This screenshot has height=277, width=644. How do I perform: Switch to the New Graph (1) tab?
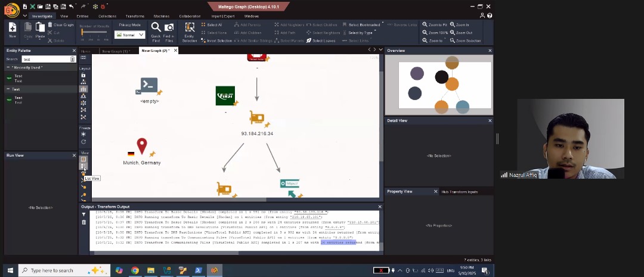click(x=116, y=51)
